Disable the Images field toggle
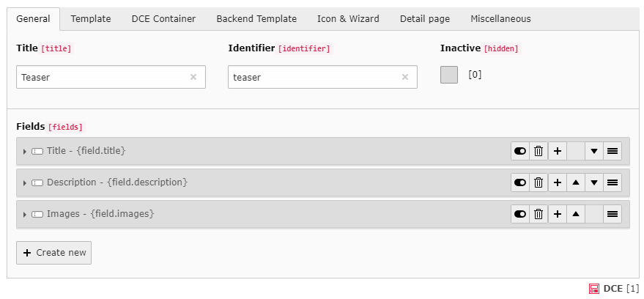 [x=520, y=214]
